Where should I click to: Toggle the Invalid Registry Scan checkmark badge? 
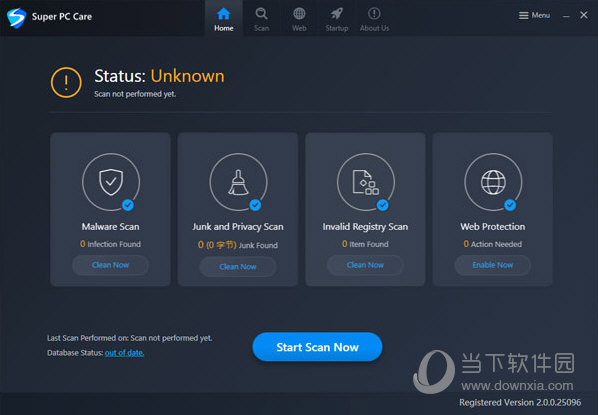pyautogui.click(x=383, y=205)
